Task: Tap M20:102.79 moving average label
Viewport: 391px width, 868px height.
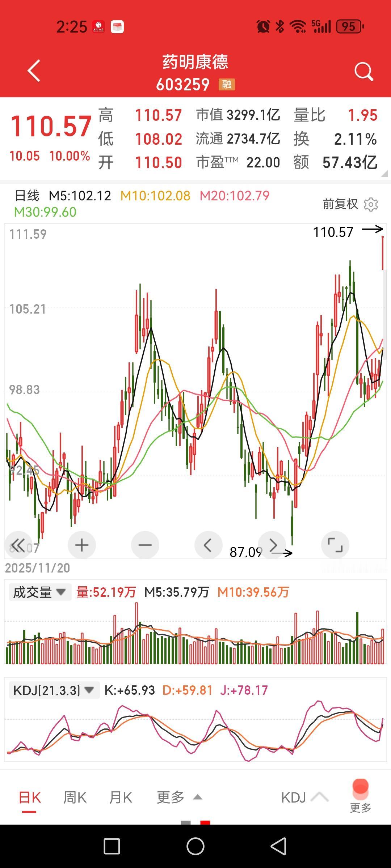Action: [x=235, y=196]
